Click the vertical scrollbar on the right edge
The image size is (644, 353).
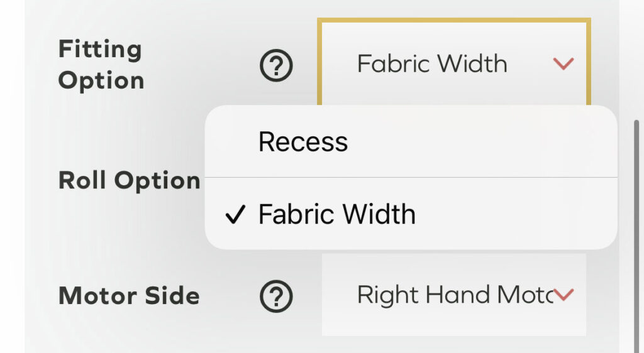tap(636, 220)
